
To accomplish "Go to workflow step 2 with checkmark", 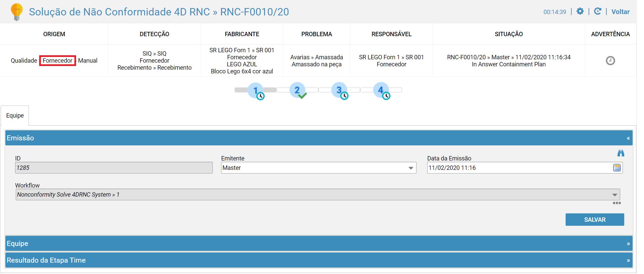I will 298,90.
